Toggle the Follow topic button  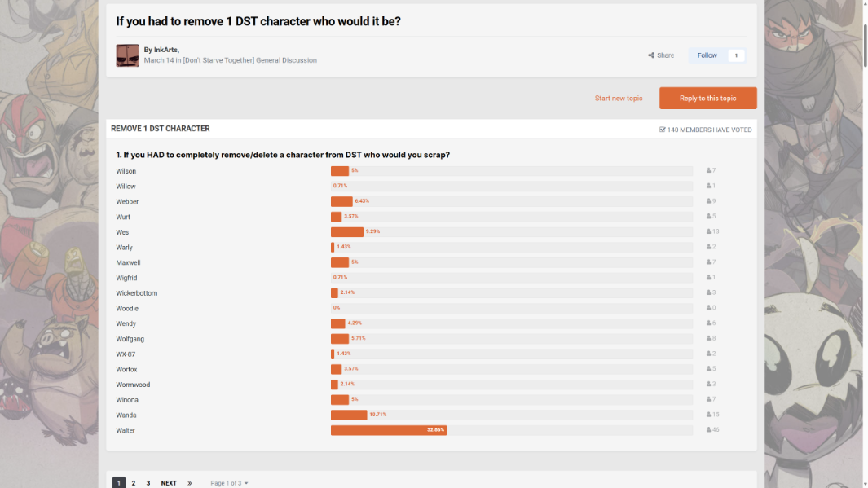click(x=707, y=55)
